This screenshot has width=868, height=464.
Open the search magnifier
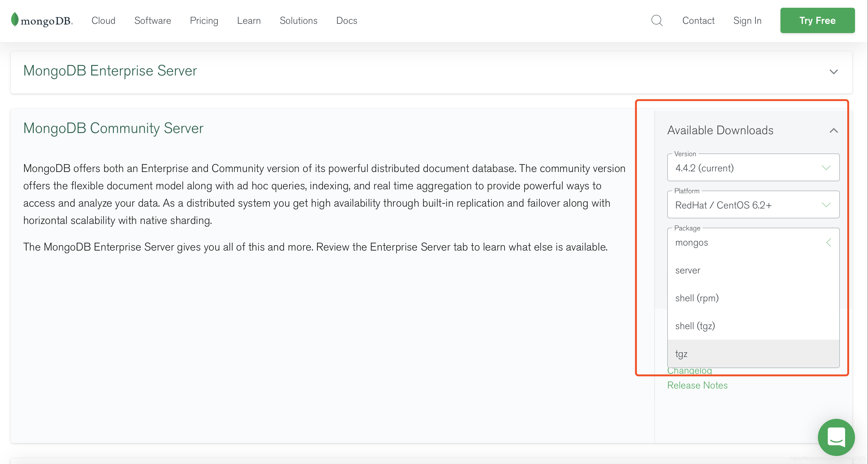656,20
